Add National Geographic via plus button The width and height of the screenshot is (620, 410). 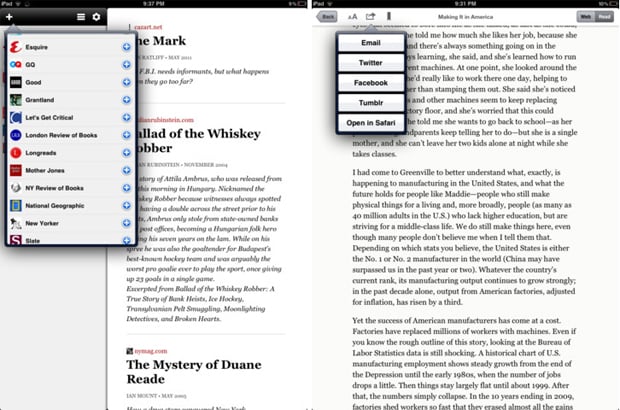127,206
